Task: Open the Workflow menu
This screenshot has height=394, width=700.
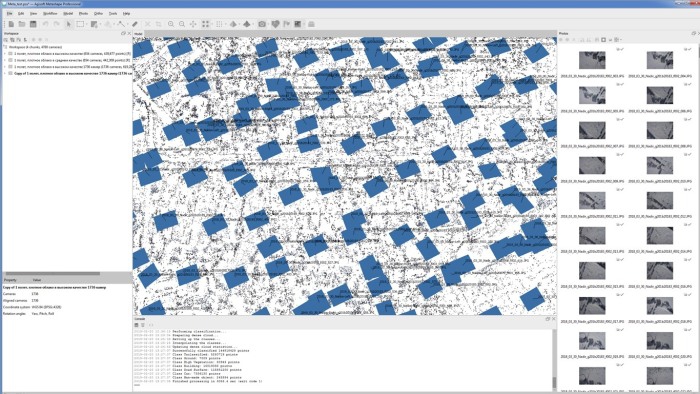Action: click(x=50, y=14)
